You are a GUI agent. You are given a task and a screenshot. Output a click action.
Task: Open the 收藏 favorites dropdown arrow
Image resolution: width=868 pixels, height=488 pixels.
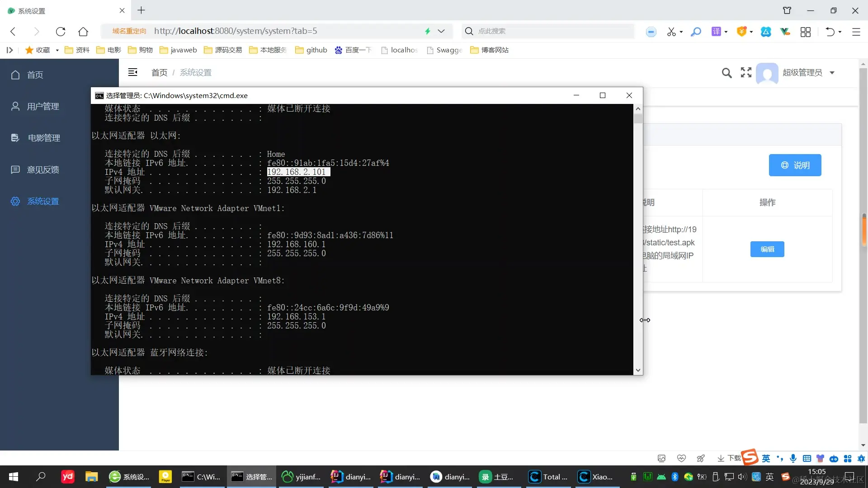coord(57,50)
